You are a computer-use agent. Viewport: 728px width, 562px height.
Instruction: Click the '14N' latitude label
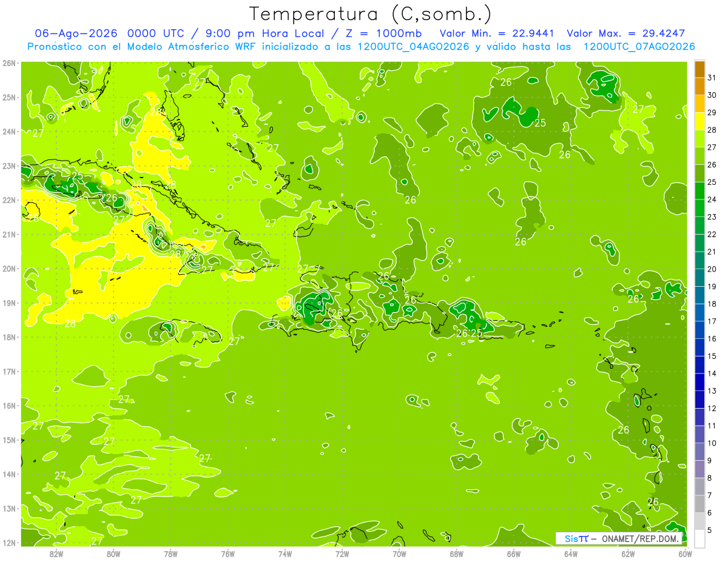coord(9,474)
